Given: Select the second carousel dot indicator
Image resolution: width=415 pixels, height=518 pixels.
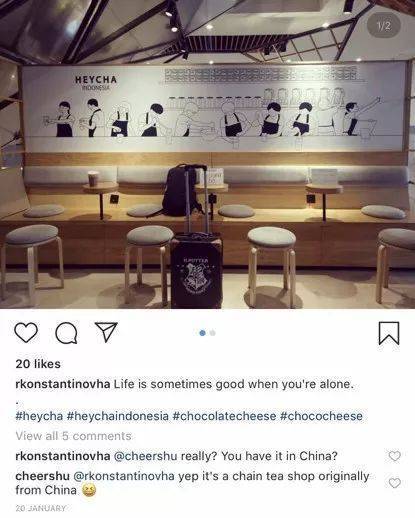Looking at the screenshot, I should pos(212,333).
